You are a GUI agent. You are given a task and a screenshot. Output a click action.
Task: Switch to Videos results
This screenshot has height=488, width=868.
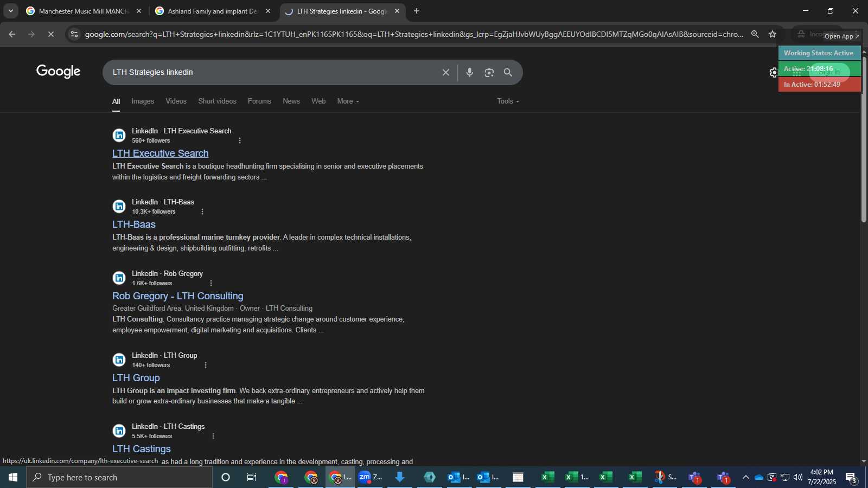[176, 101]
